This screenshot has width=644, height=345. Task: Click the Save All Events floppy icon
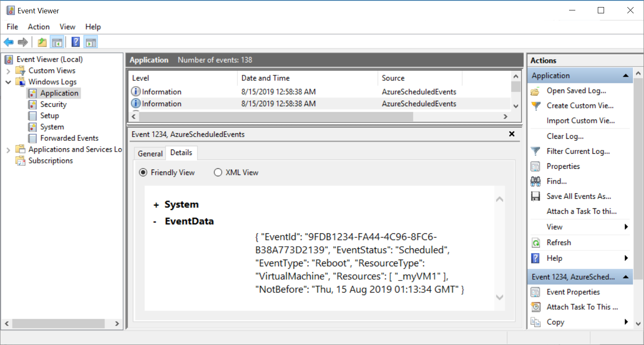coord(536,196)
